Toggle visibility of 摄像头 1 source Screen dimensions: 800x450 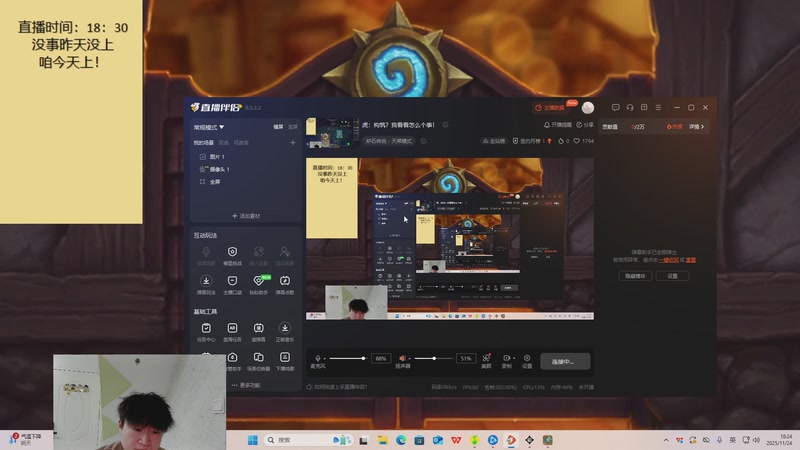[203, 169]
